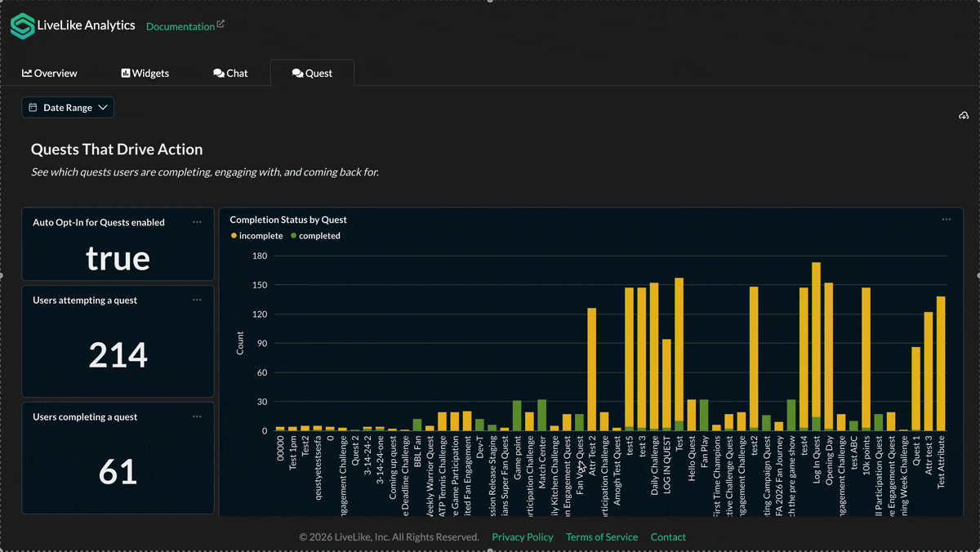
Task: Click the external link icon beside Documentation
Action: pyautogui.click(x=220, y=24)
